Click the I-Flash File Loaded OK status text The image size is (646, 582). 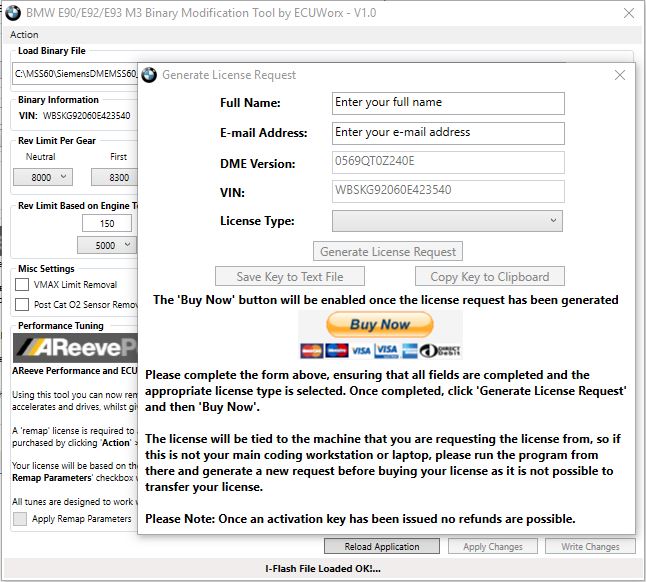coord(323,568)
